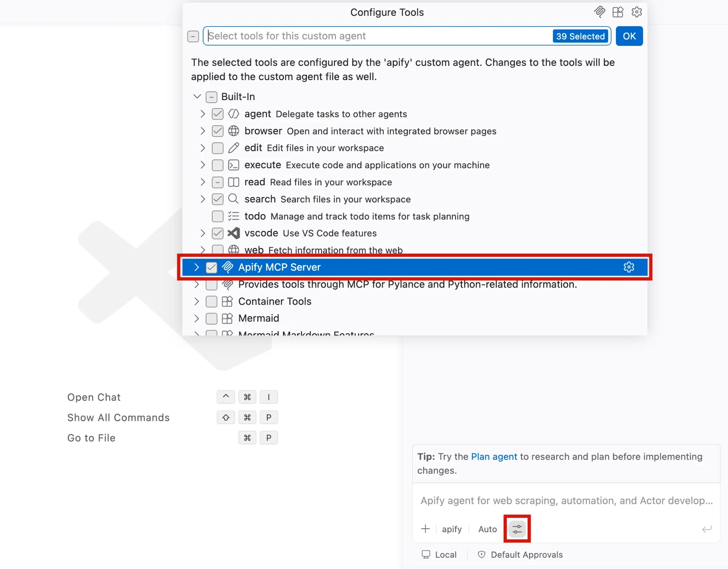Click the send arrow icon in chat
Image resolution: width=728 pixels, height=569 pixels.
tap(707, 529)
